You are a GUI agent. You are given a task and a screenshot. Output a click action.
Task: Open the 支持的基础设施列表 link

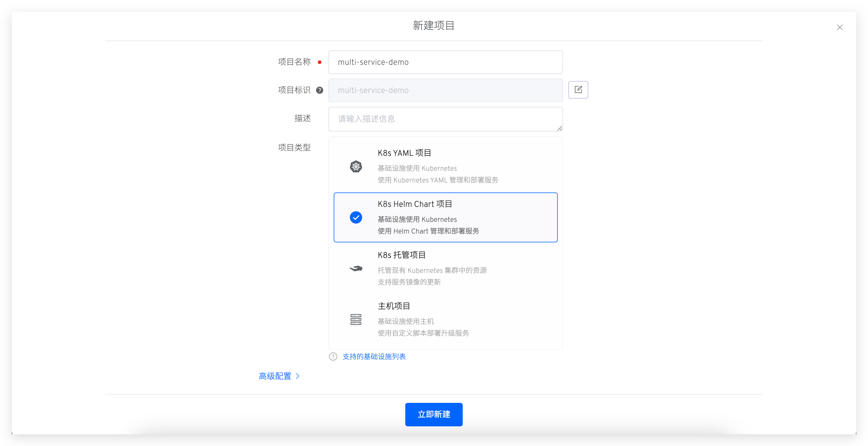[x=374, y=357]
